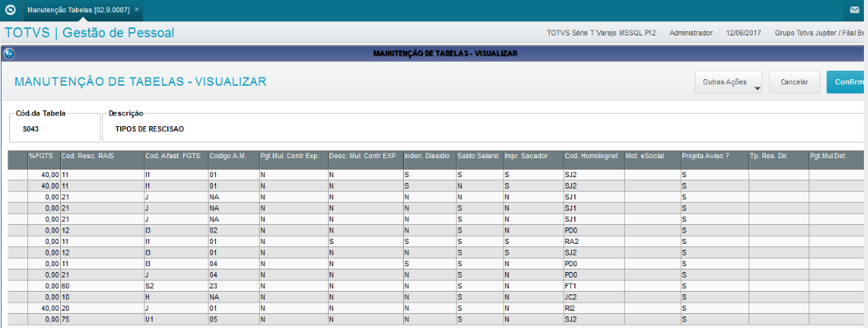
Task: Click the Administrador user label
Action: 691,33
